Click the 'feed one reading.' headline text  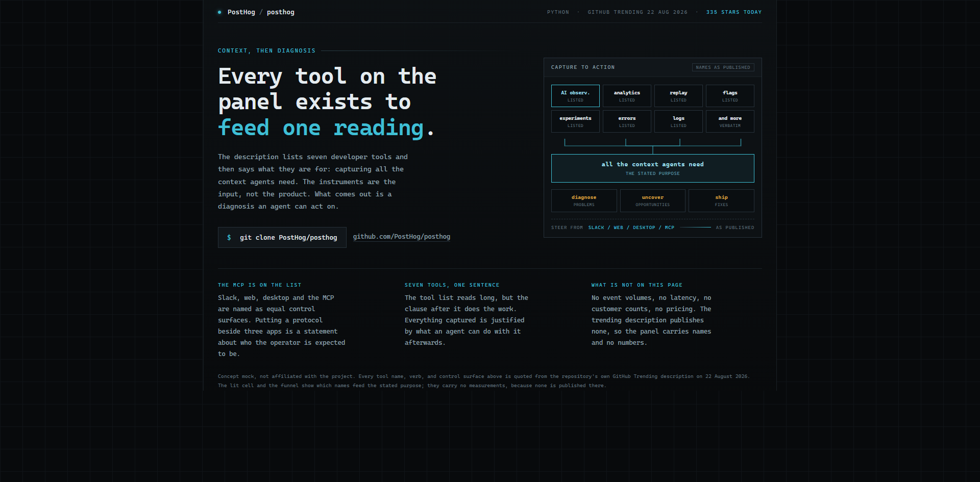[326, 128]
